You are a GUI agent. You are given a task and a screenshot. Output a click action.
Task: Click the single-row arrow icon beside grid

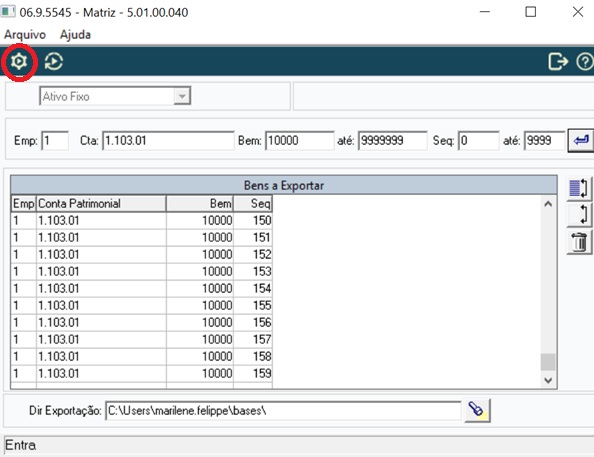coord(579,215)
